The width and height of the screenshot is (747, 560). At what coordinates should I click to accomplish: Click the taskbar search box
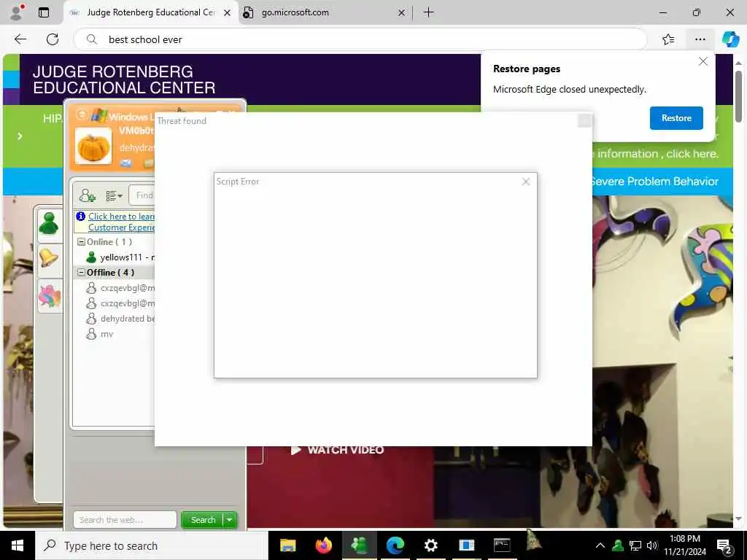pyautogui.click(x=152, y=545)
